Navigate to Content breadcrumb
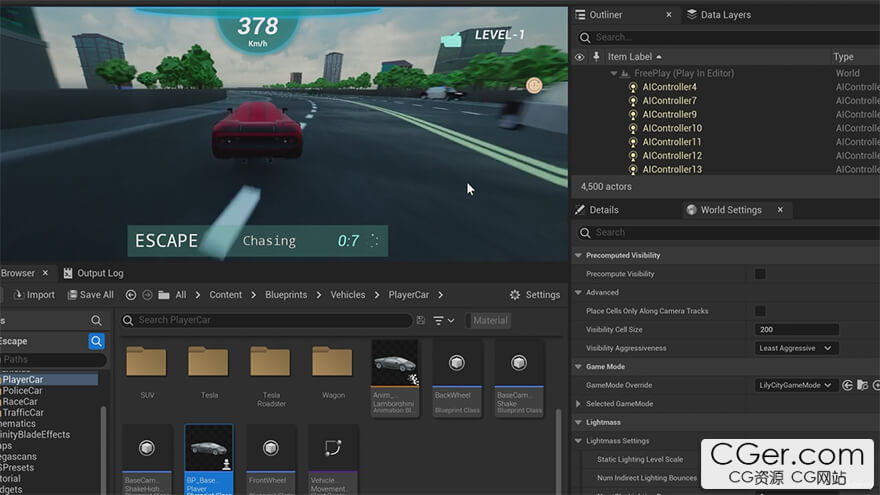880x495 pixels. 226,295
